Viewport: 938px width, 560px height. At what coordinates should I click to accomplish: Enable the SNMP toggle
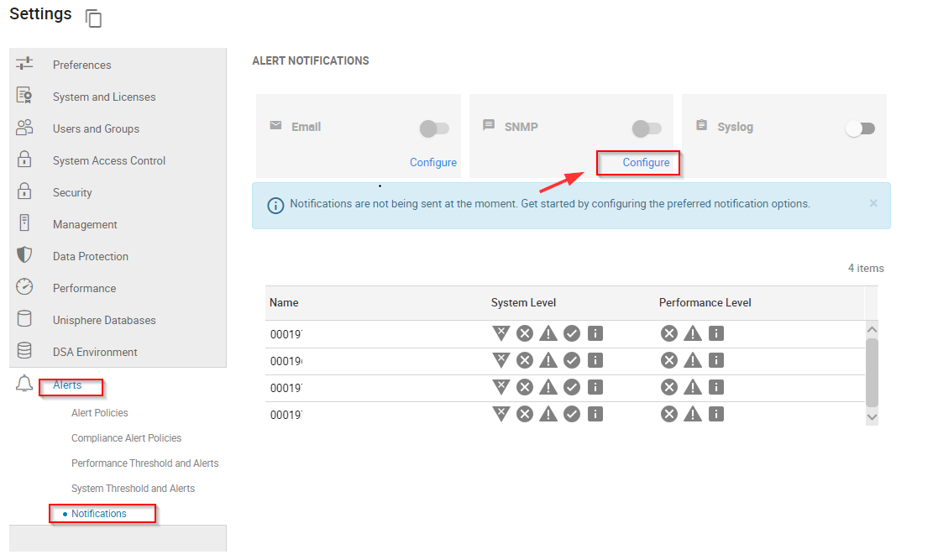point(647,127)
